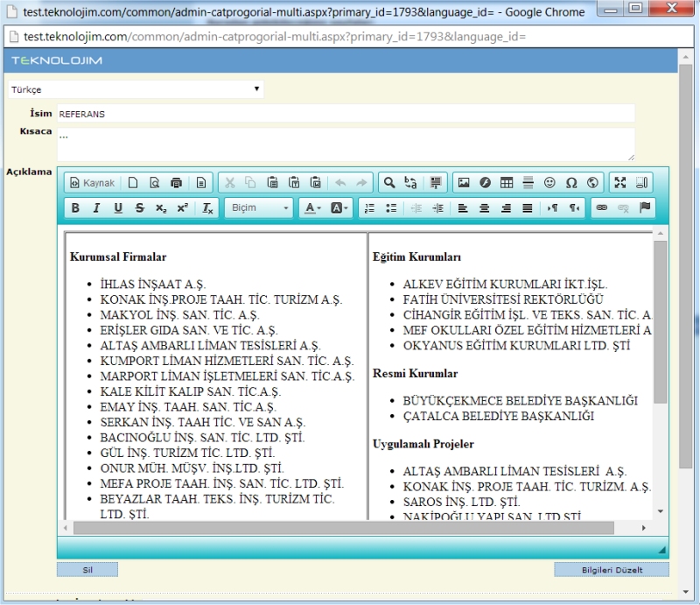700x605 pixels.
Task: Toggle Kaynak source view in editor
Action: (93, 183)
